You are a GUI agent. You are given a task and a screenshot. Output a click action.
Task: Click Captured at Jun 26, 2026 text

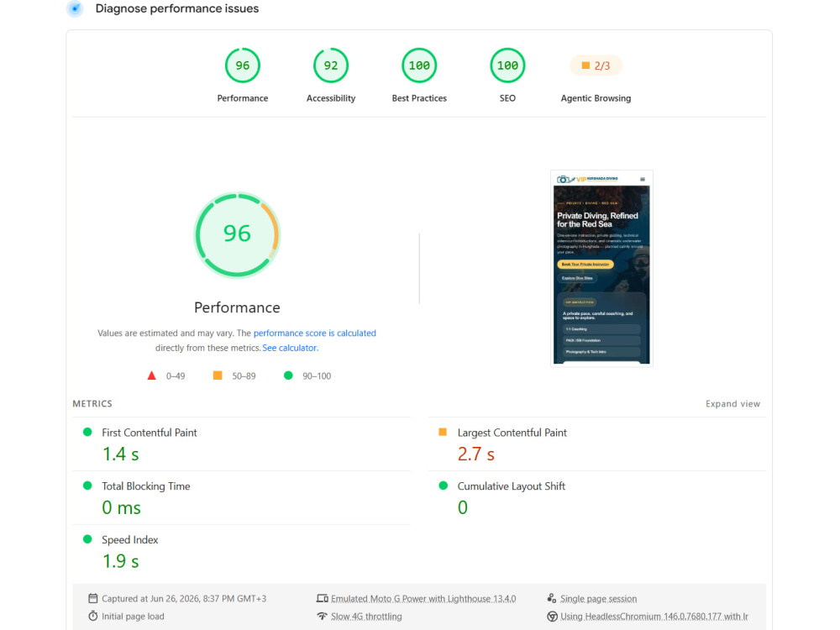(184, 598)
